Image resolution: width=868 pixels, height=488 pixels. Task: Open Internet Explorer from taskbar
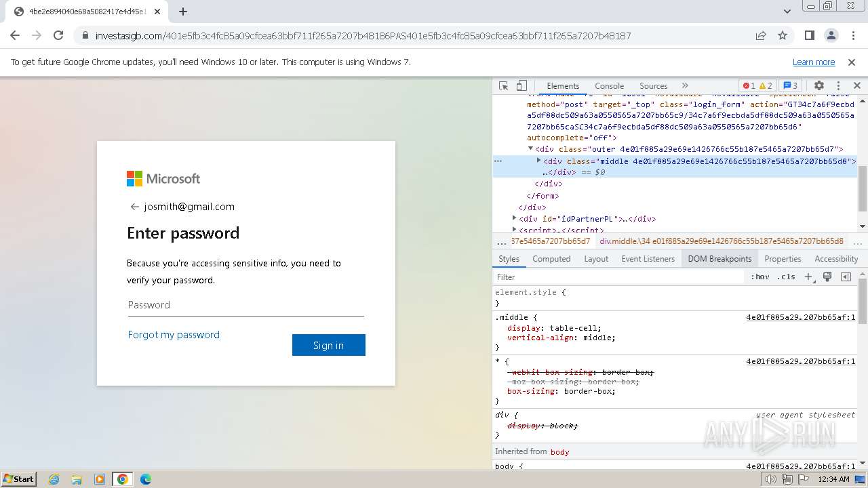(x=54, y=479)
